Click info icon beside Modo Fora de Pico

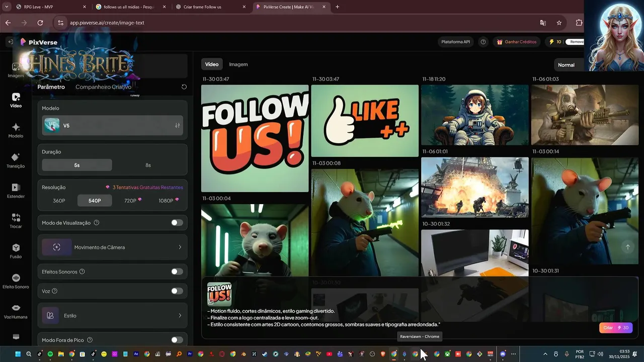(90, 340)
